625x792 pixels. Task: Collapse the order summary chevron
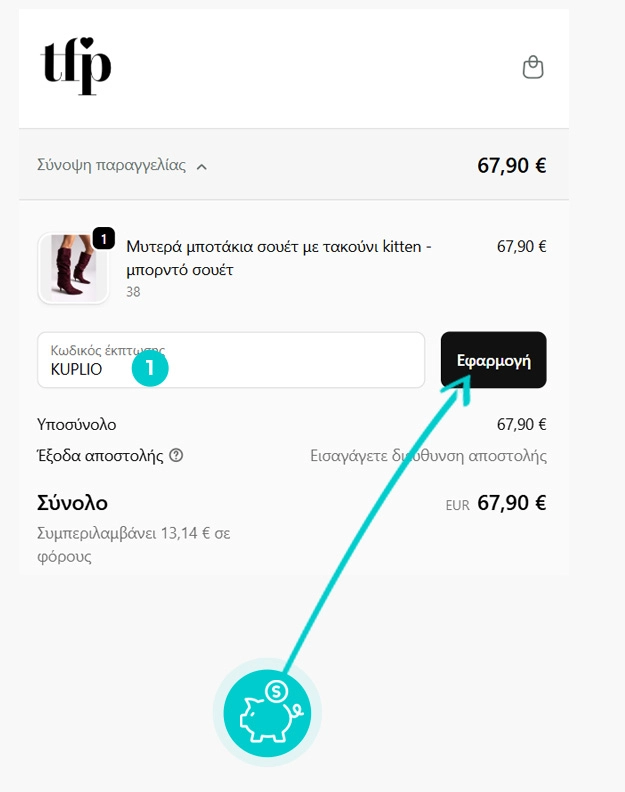pos(202,167)
